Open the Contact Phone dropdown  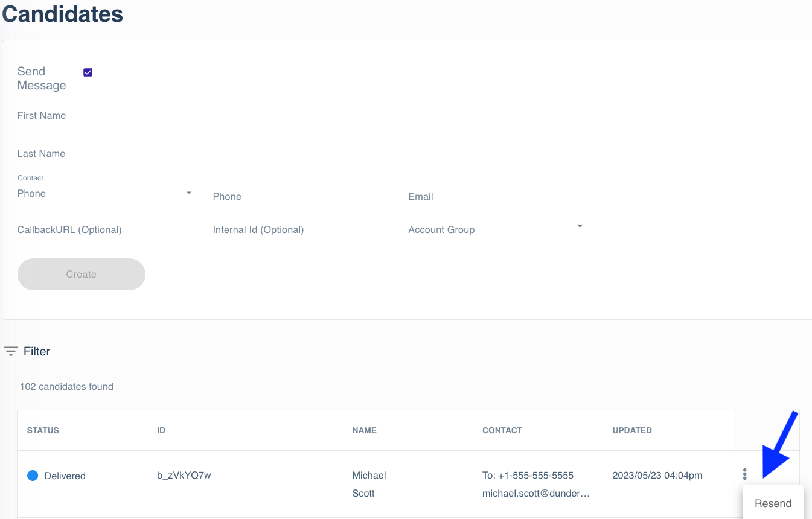click(105, 194)
